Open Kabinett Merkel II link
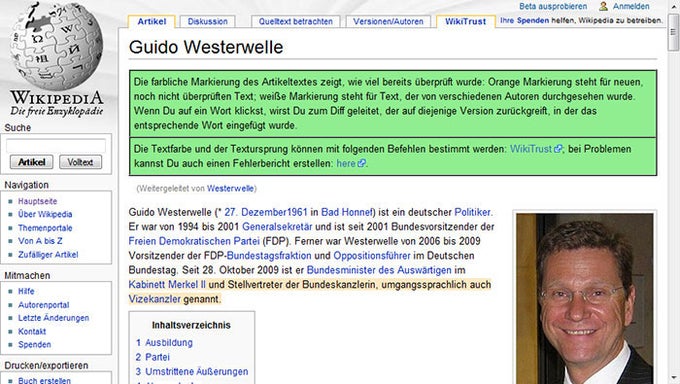Screen dimensions: 680x384 [167, 285]
